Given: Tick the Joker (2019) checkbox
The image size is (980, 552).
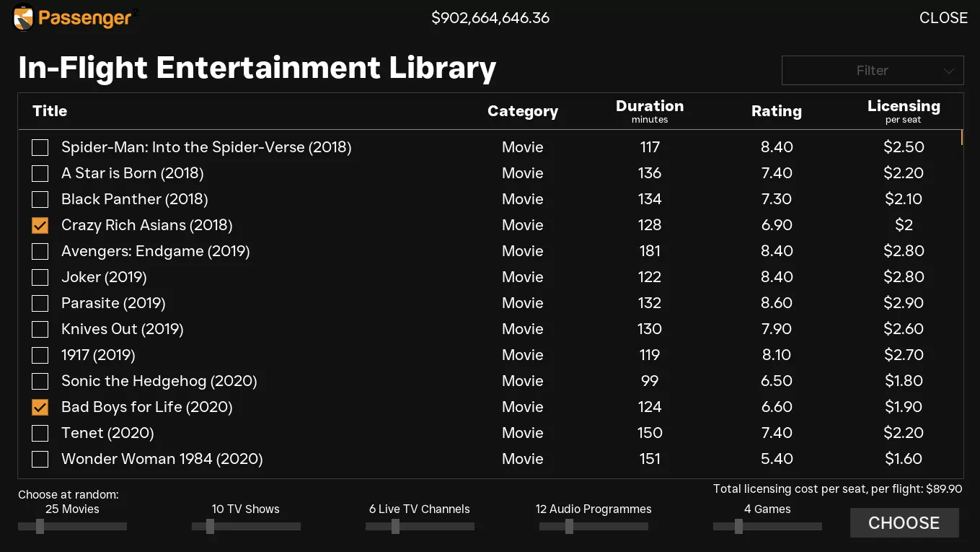Looking at the screenshot, I should click(x=40, y=277).
